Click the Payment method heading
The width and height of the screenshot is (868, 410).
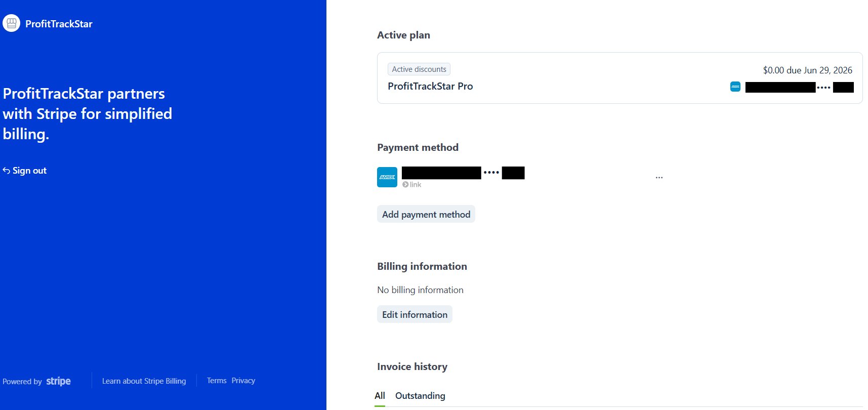418,147
